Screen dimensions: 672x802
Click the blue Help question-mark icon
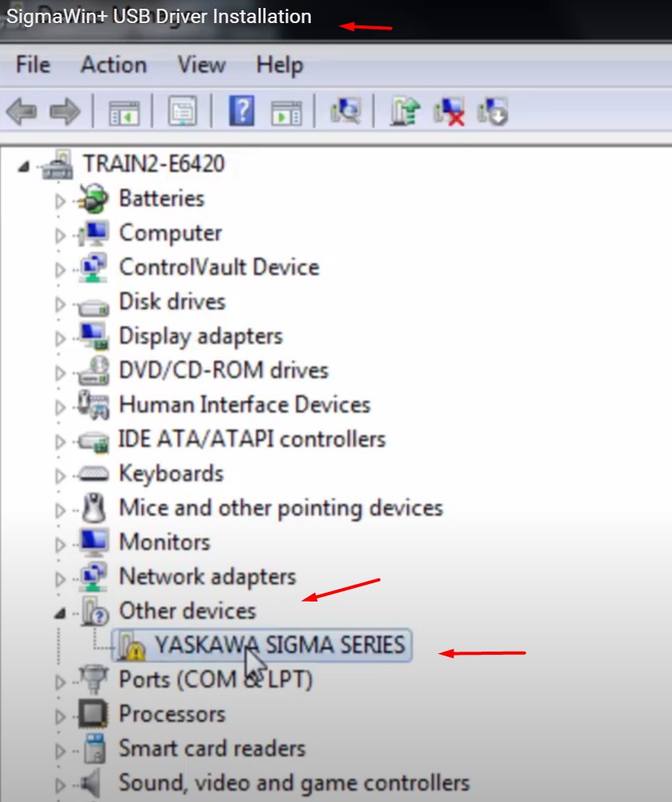tap(242, 111)
